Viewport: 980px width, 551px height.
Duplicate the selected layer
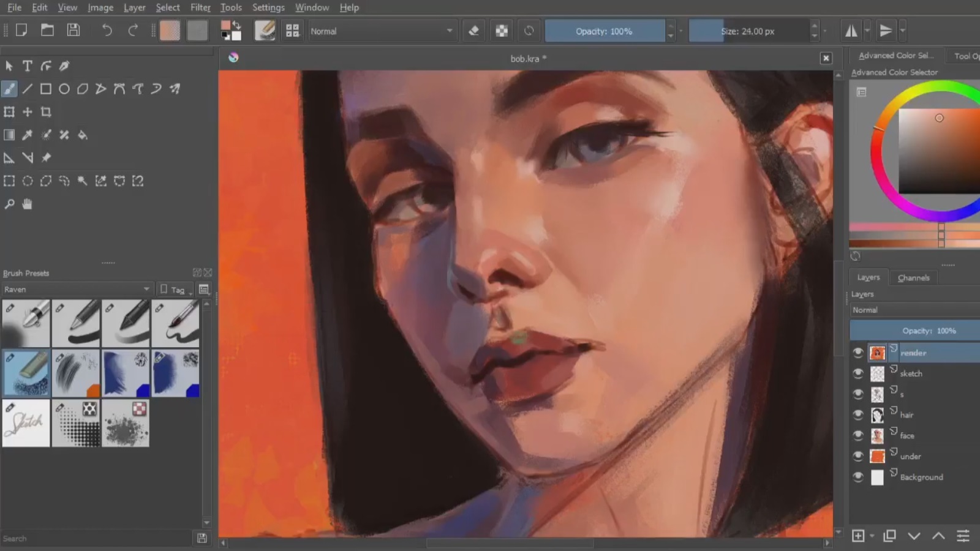[889, 536]
